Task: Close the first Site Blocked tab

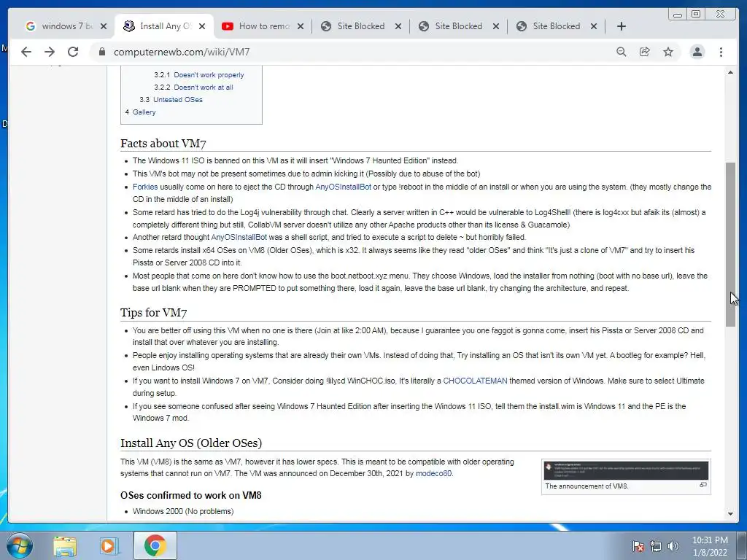Action: 398,26
